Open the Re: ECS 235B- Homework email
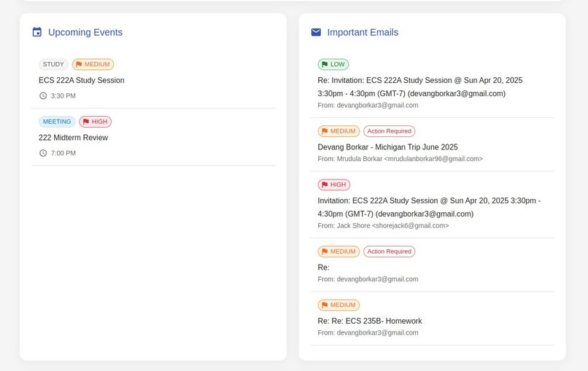This screenshot has height=371, width=588. pos(433,319)
